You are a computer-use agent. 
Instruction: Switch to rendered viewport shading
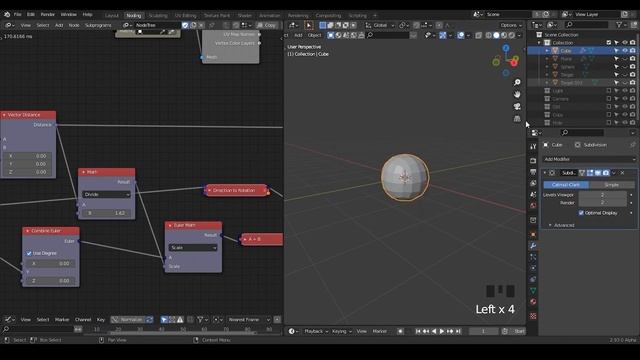(x=512, y=36)
